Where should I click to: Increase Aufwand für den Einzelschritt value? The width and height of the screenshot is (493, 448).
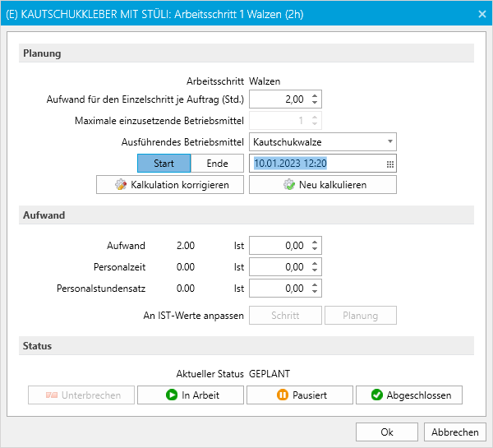click(316, 95)
